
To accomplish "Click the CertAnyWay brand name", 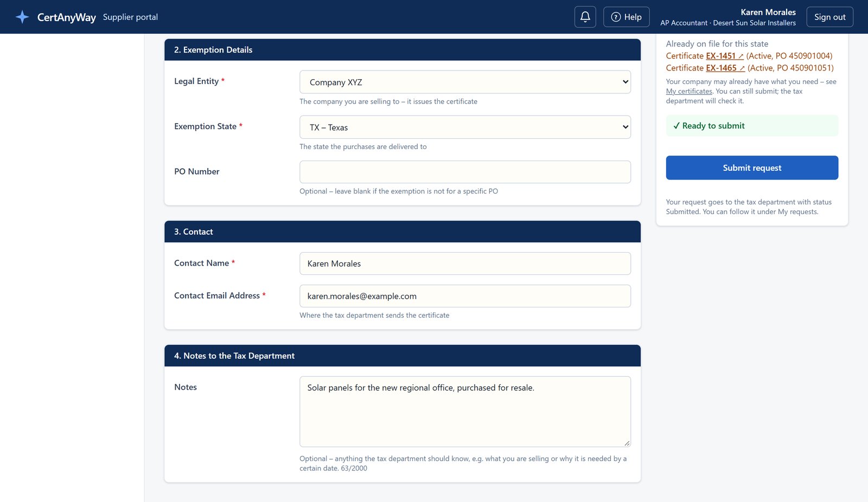I will click(66, 17).
